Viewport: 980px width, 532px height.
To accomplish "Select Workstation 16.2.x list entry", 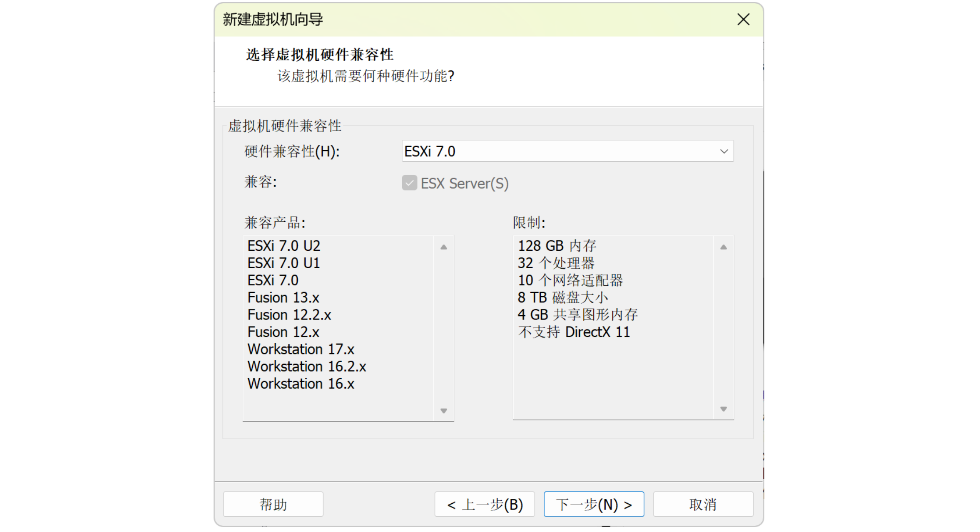I will tap(306, 366).
